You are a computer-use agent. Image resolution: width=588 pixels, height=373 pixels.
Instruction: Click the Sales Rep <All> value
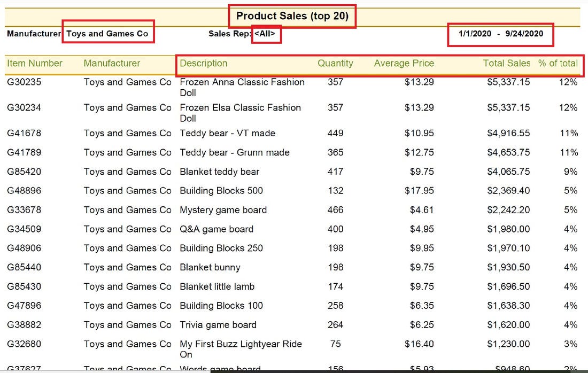(x=265, y=34)
